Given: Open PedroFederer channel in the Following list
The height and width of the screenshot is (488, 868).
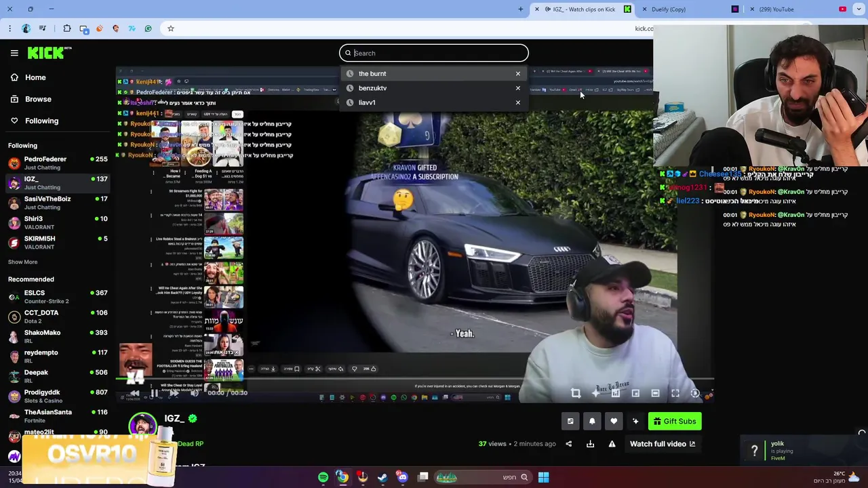Looking at the screenshot, I should pos(57,163).
